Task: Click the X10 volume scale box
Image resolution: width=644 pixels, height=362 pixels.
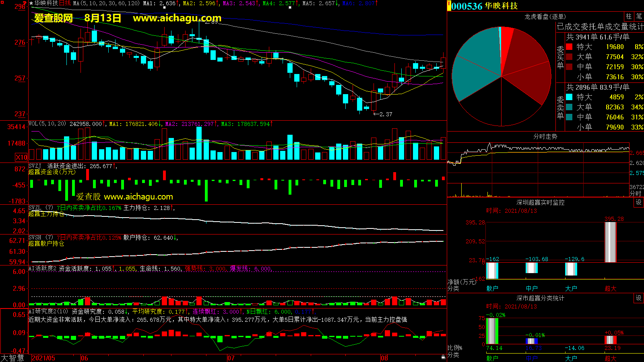Action: (21, 157)
